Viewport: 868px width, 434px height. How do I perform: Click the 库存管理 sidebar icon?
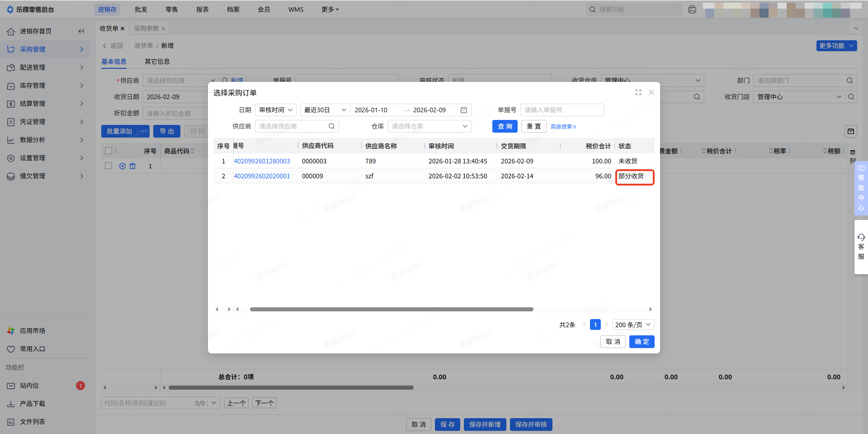coord(11,86)
